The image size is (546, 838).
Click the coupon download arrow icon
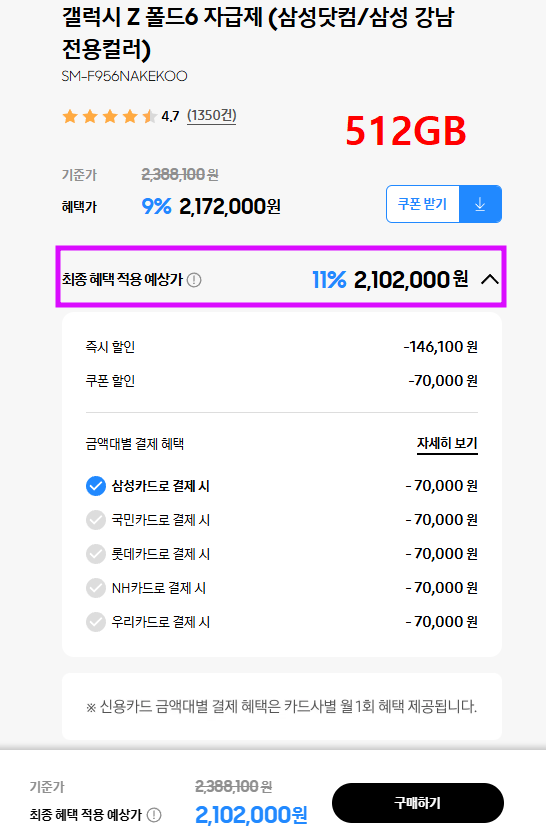coord(480,204)
